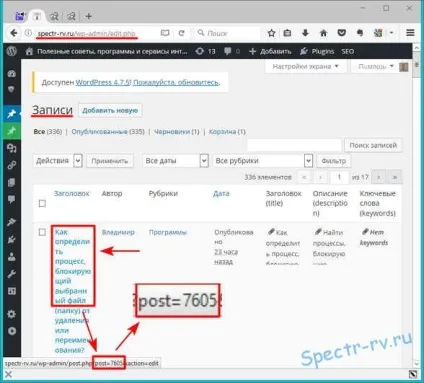
Task: Expand the Действия bulk actions dropdown
Action: pos(57,161)
